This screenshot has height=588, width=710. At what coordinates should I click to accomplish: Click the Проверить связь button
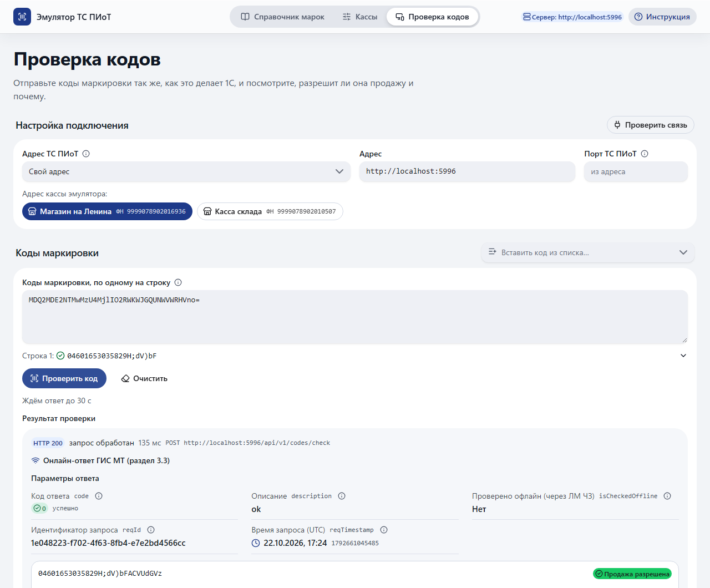[x=651, y=125]
